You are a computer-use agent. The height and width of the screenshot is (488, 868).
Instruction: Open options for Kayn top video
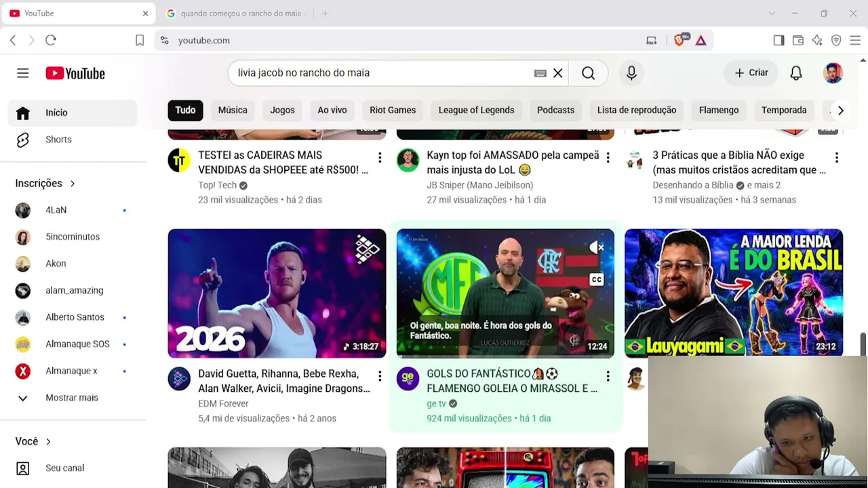click(x=608, y=158)
